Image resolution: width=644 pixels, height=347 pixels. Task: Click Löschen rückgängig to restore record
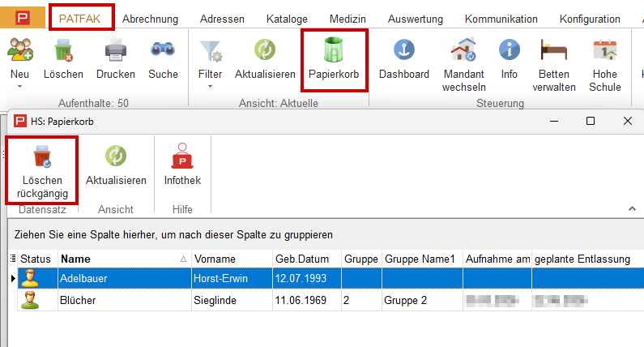[x=41, y=159]
